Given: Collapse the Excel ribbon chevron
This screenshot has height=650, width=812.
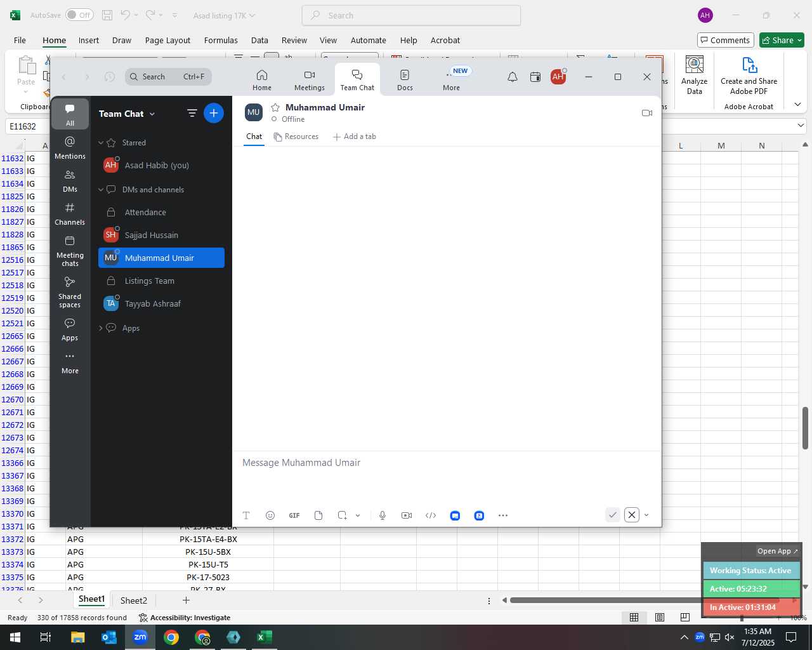Looking at the screenshot, I should [798, 104].
